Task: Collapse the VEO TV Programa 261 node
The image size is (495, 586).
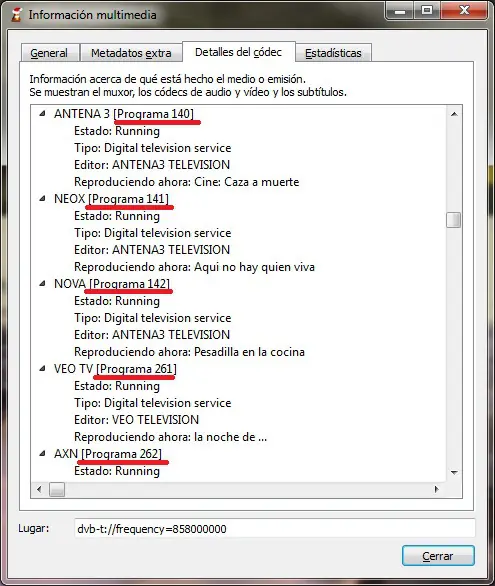Action: pos(43,368)
